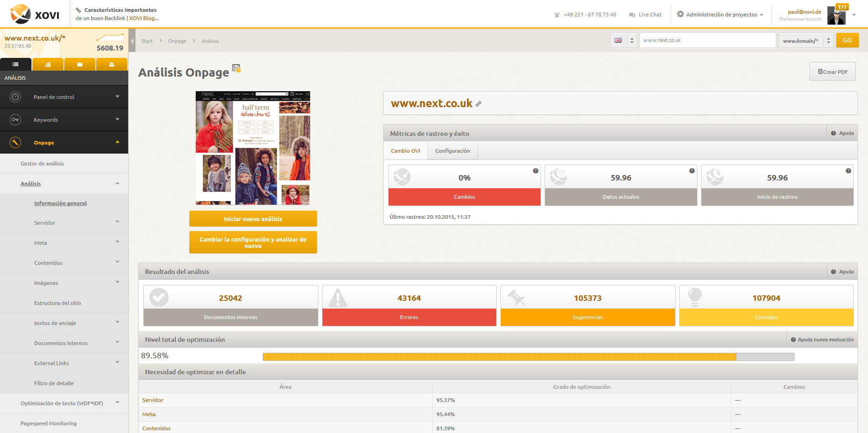Click the domain input field
868x433 pixels.
click(x=707, y=41)
